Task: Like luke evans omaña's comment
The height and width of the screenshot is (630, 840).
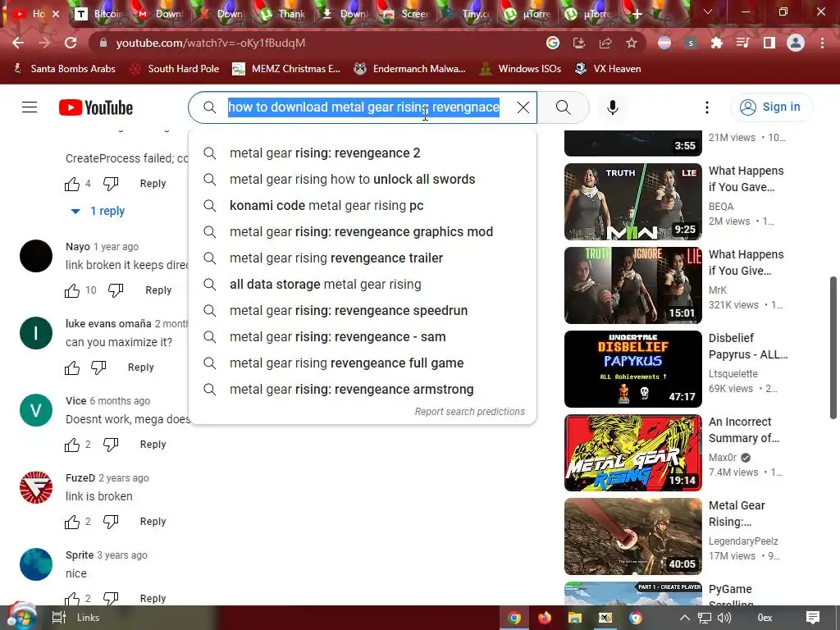Action: point(72,367)
